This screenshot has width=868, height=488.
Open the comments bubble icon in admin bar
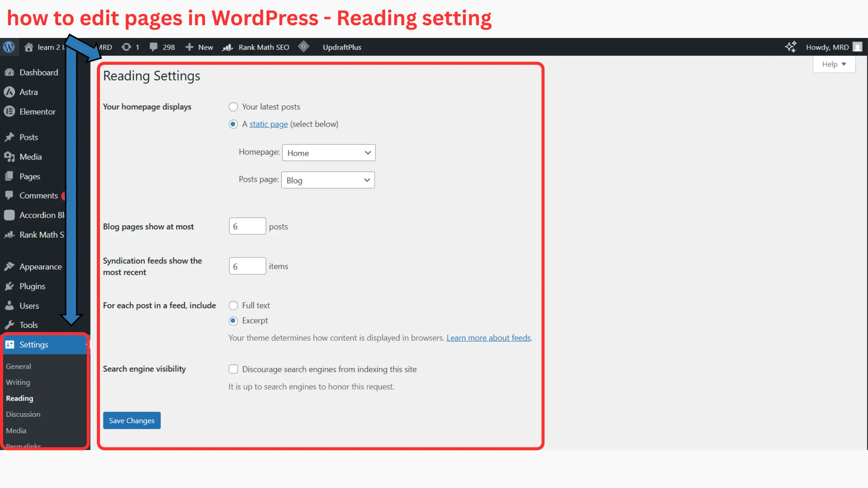pyautogui.click(x=154, y=47)
